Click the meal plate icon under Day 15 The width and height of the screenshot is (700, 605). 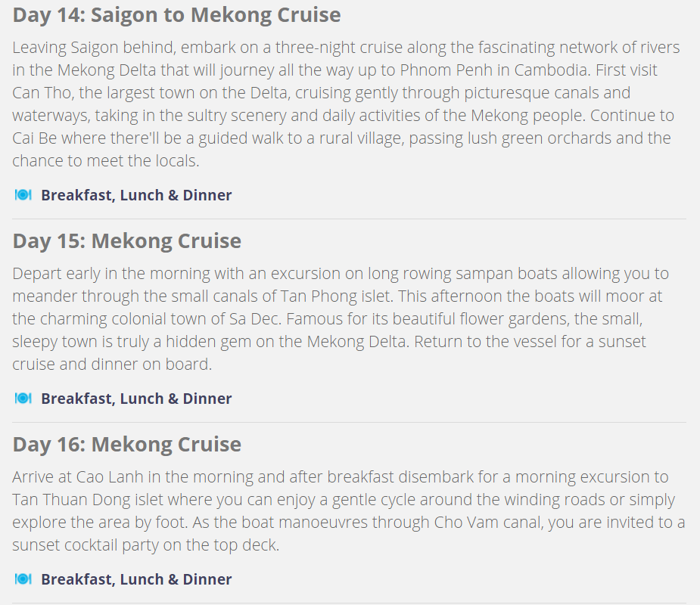pyautogui.click(x=23, y=398)
